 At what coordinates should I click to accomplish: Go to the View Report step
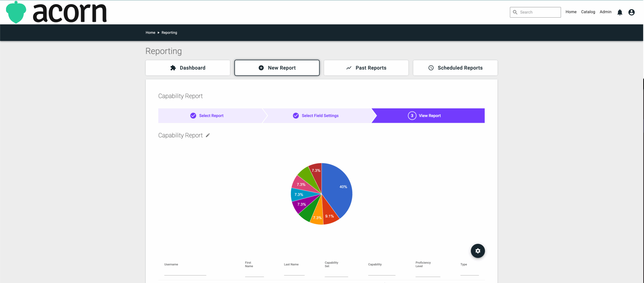click(x=428, y=116)
